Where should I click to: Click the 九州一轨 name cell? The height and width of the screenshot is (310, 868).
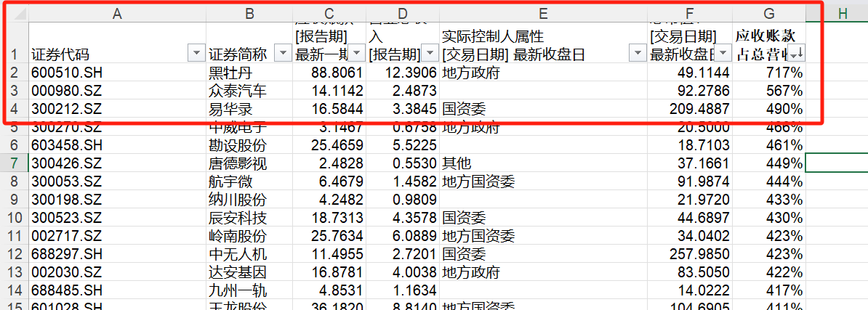pyautogui.click(x=249, y=291)
